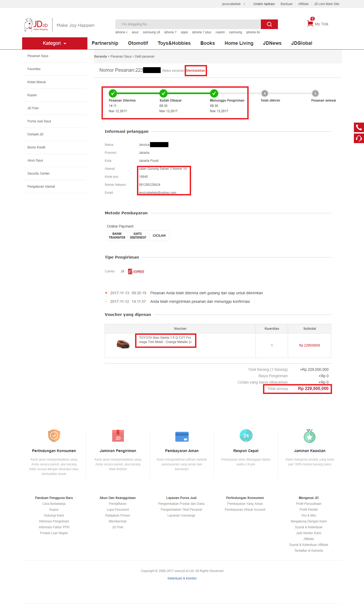Open the Otomotif menu
Image resolution: width=364 pixels, height=604 pixels.
[138, 43]
